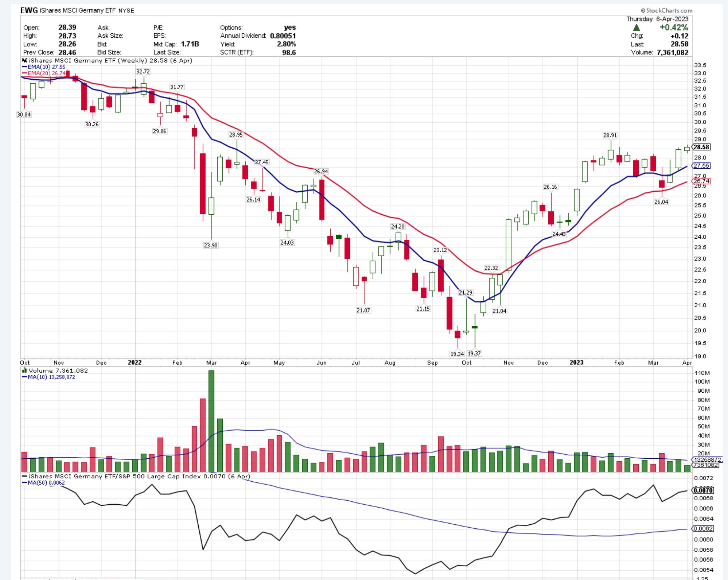Click the 0.0062 MA tag on ratio axis
This screenshot has width=728, height=580.
703,529
